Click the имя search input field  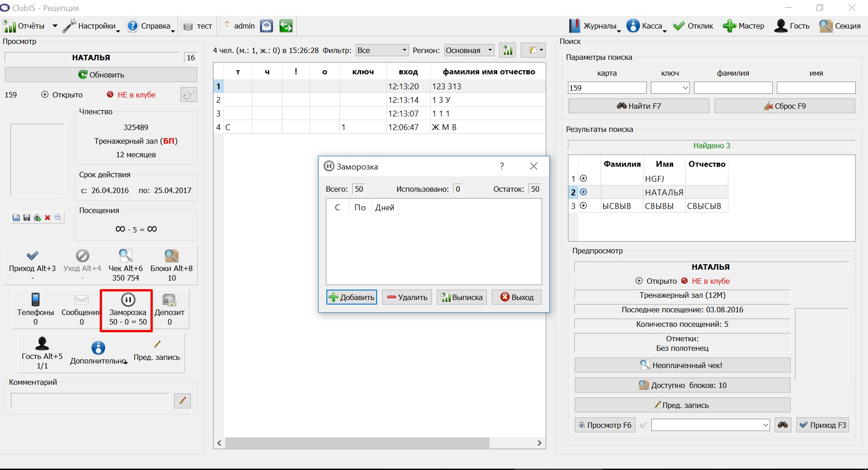click(x=816, y=88)
